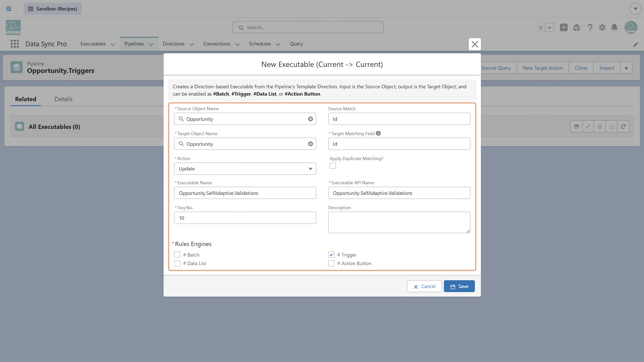
Task: Switch to the Related tab
Action: (26, 99)
